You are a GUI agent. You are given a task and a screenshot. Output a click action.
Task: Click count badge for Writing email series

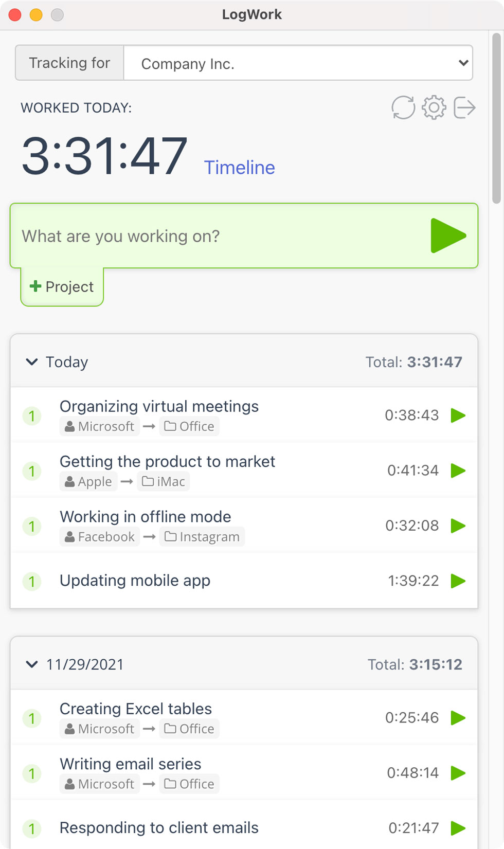click(x=32, y=773)
